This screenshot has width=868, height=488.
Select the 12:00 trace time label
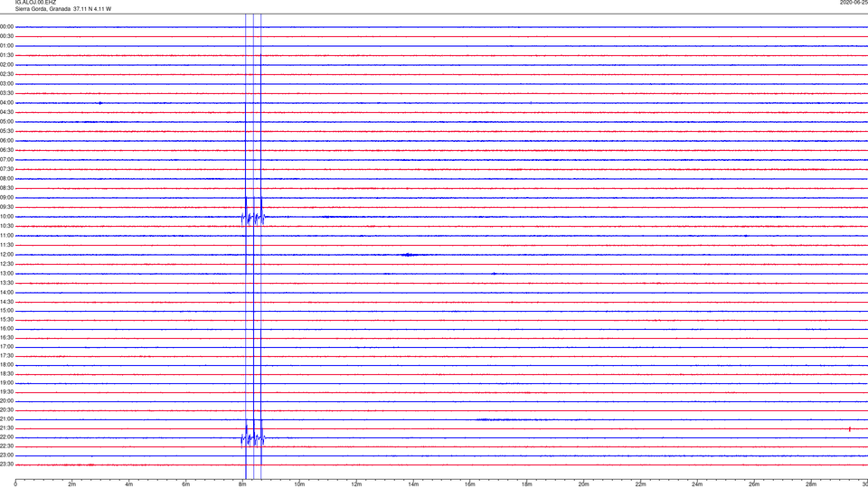[x=6, y=255]
